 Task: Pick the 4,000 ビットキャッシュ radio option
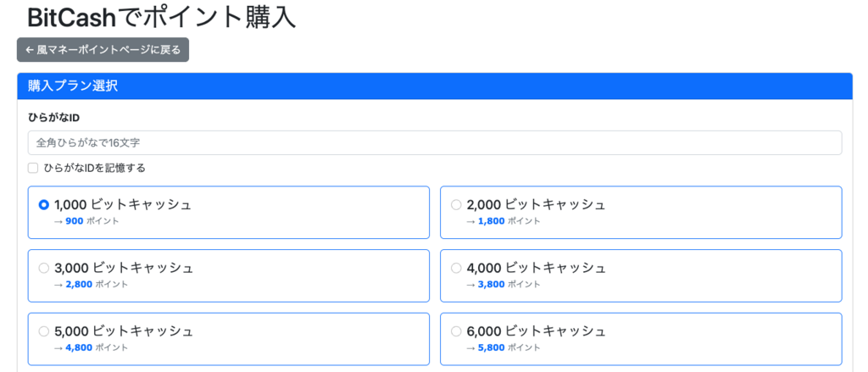point(456,268)
